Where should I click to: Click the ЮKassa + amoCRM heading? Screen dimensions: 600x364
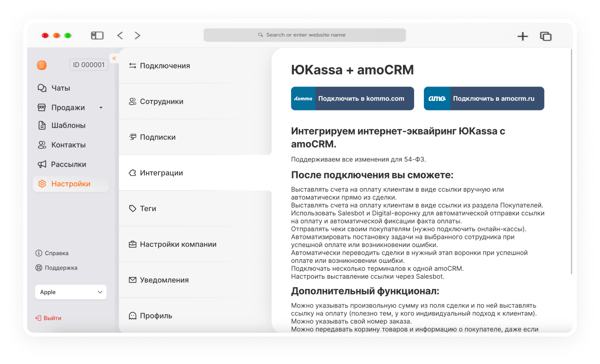click(352, 70)
